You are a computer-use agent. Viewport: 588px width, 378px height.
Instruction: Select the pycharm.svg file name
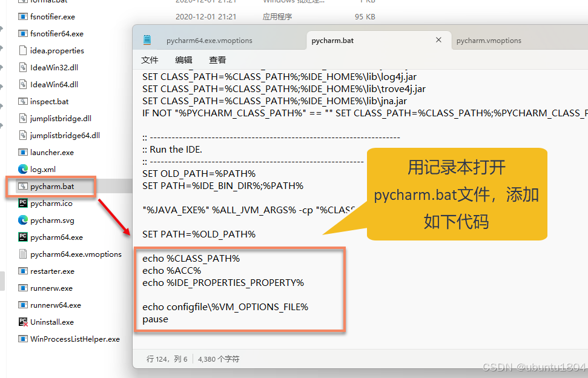52,220
